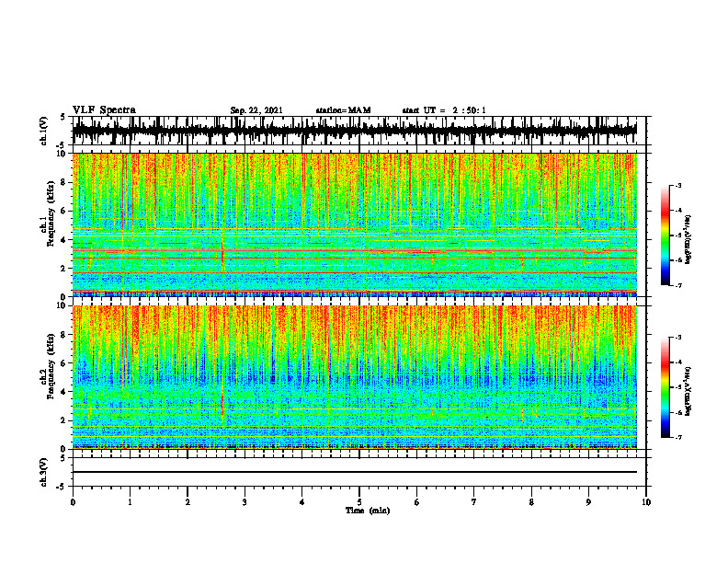
Task: Click the -3 tick label on ch.1 colorbar
Action: [x=678, y=186]
